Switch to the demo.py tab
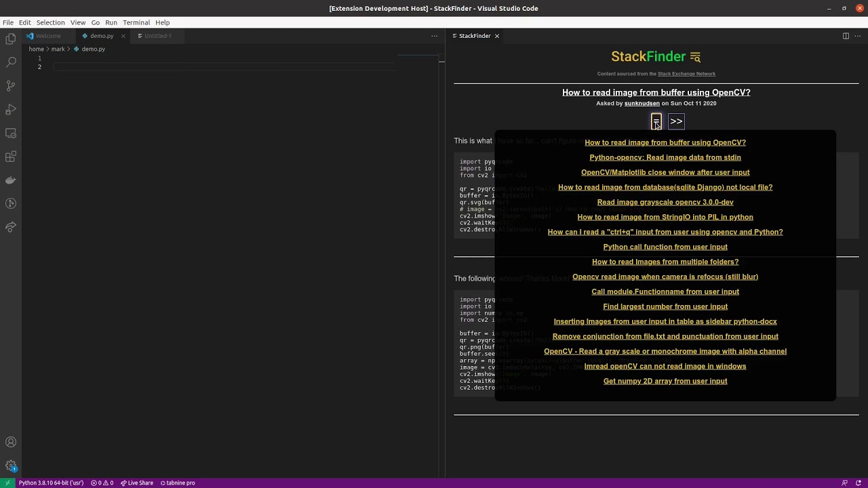 coord(102,36)
